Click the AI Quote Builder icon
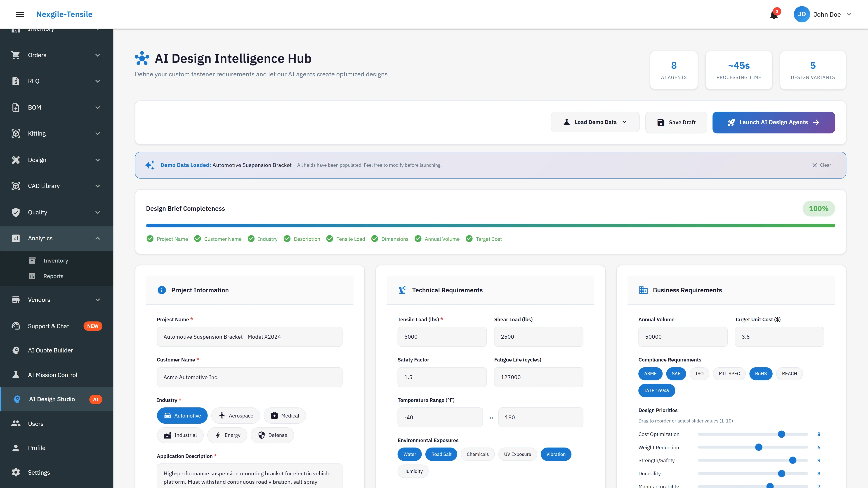 16,350
